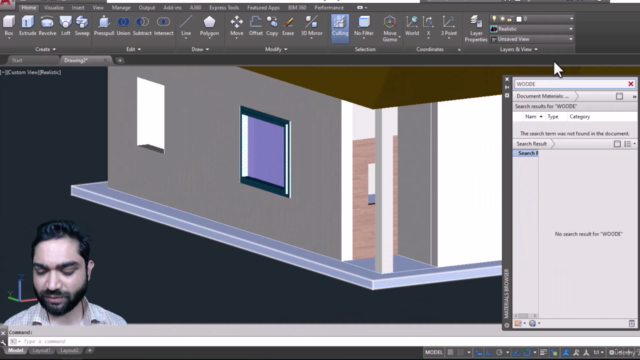The width and height of the screenshot is (640, 360).
Task: Toggle grid display in status bar
Action: click(x=450, y=352)
